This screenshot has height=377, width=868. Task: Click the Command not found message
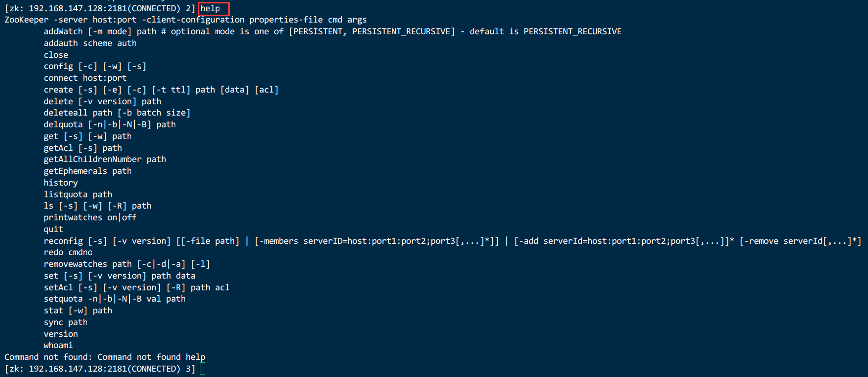[105, 357]
